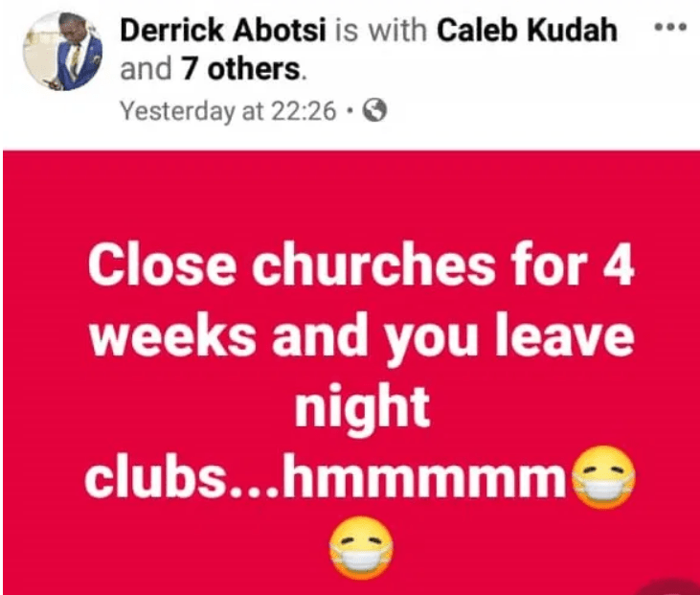Screen dimensions: 700x595
Task: Show the 7 others tagged
Action: (241, 70)
